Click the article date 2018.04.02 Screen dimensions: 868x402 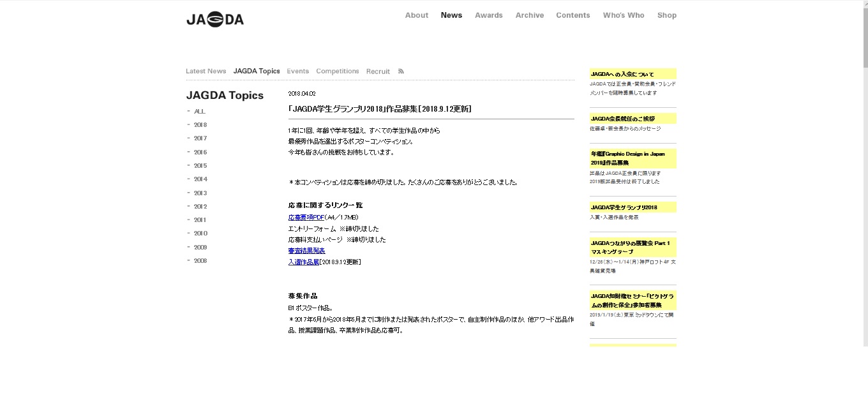coord(302,94)
